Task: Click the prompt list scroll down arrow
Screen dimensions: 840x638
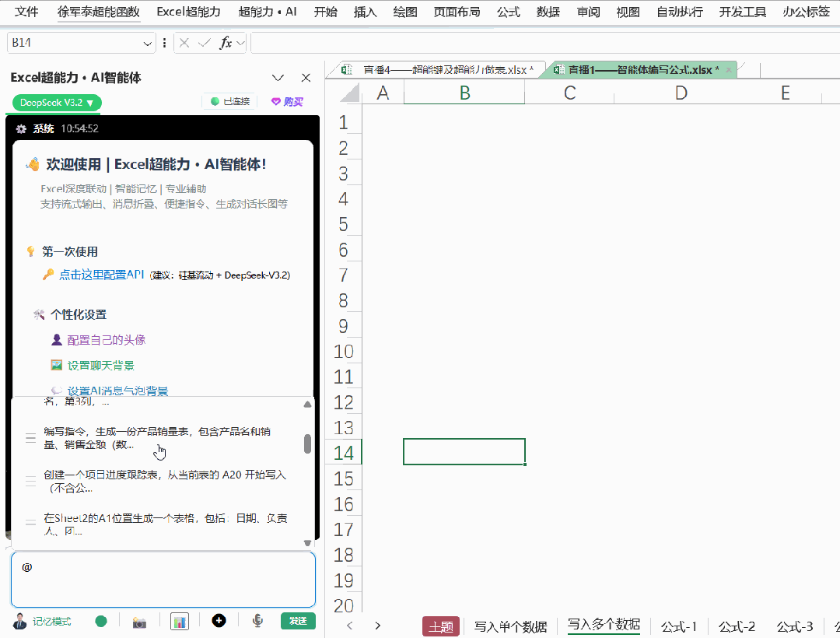Action: pos(307,543)
